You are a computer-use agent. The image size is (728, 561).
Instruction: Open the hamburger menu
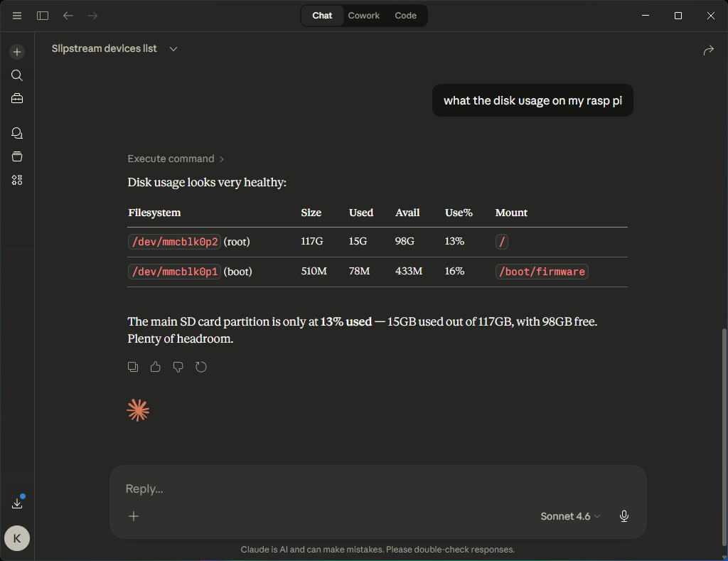coord(17,16)
